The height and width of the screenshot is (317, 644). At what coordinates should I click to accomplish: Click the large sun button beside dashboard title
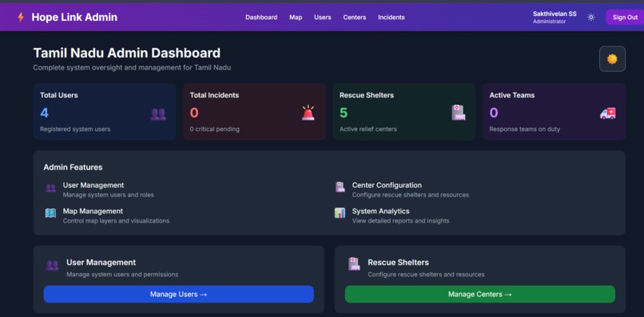click(x=612, y=59)
